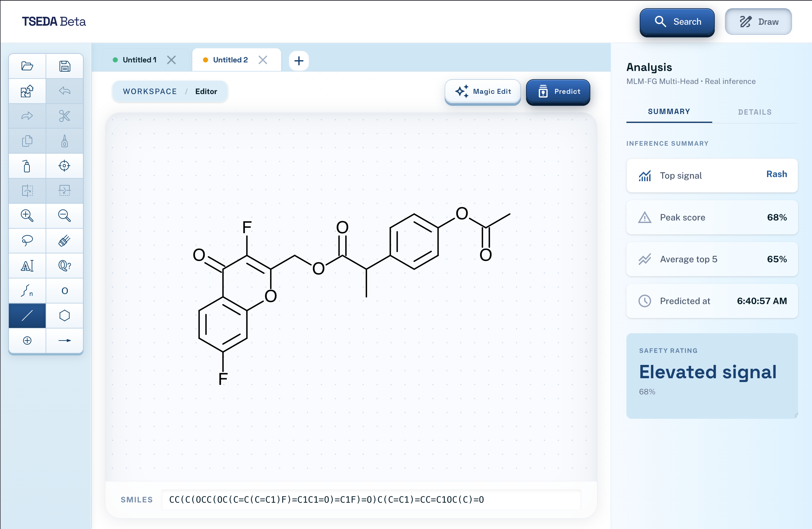Select the oxygen atom tool
Viewport: 812px width, 529px height.
(x=65, y=290)
